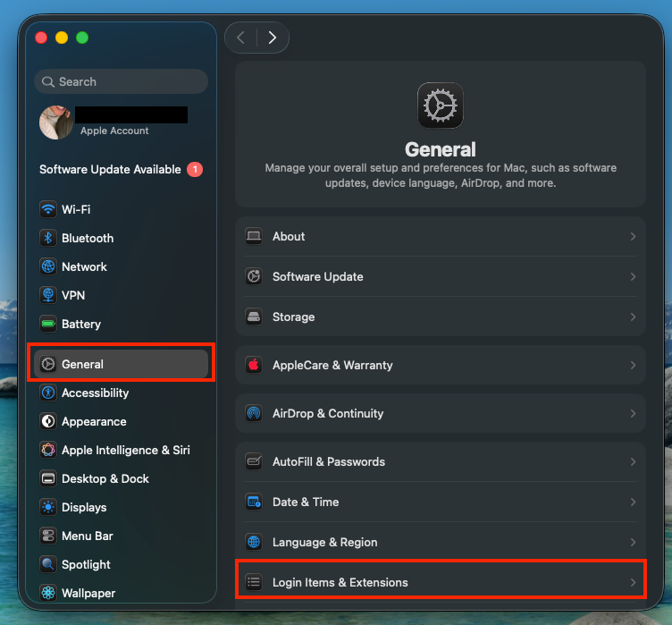Click the Search field
672x625 pixels.
click(x=121, y=81)
